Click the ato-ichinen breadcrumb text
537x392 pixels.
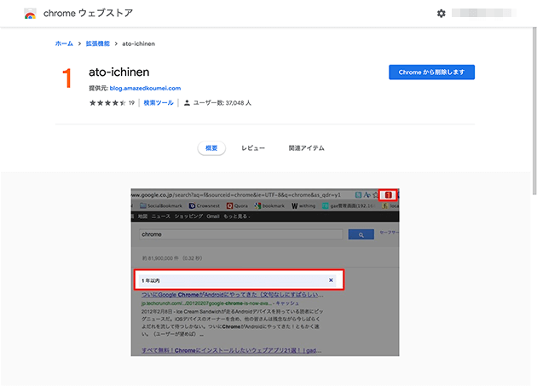pos(138,43)
